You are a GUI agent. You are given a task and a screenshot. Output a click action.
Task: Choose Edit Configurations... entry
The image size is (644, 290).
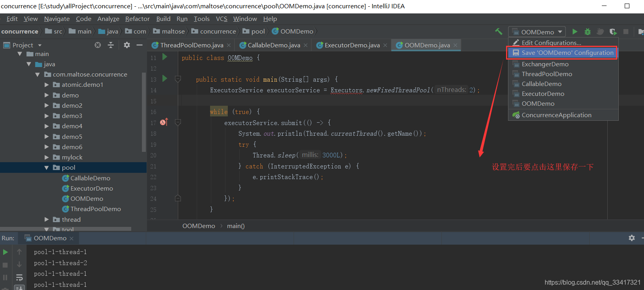[563, 43]
